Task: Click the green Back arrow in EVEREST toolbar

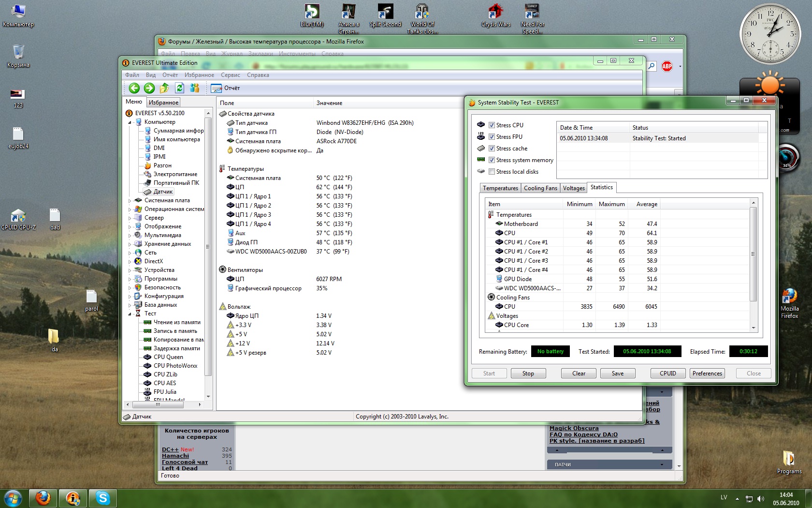Action: pos(134,88)
